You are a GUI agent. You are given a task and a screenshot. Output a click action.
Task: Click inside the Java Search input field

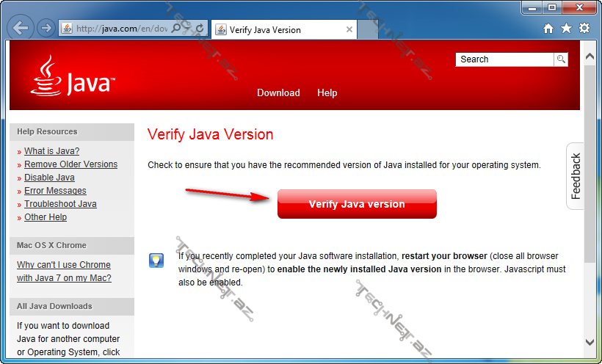click(504, 59)
